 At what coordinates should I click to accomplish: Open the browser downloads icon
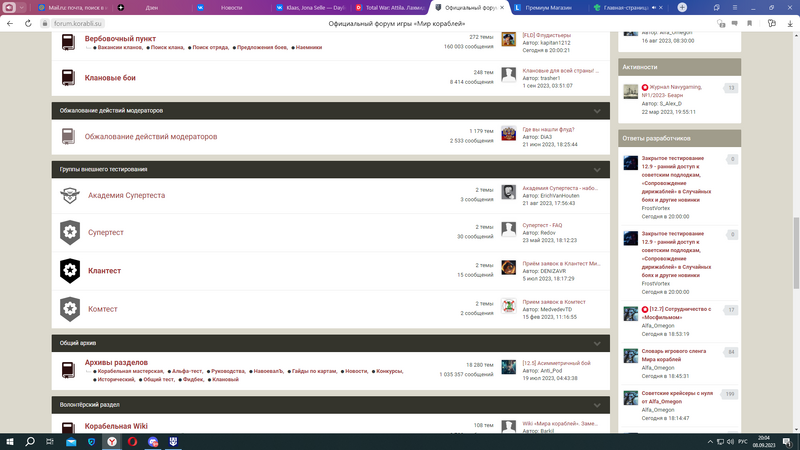[x=790, y=23]
